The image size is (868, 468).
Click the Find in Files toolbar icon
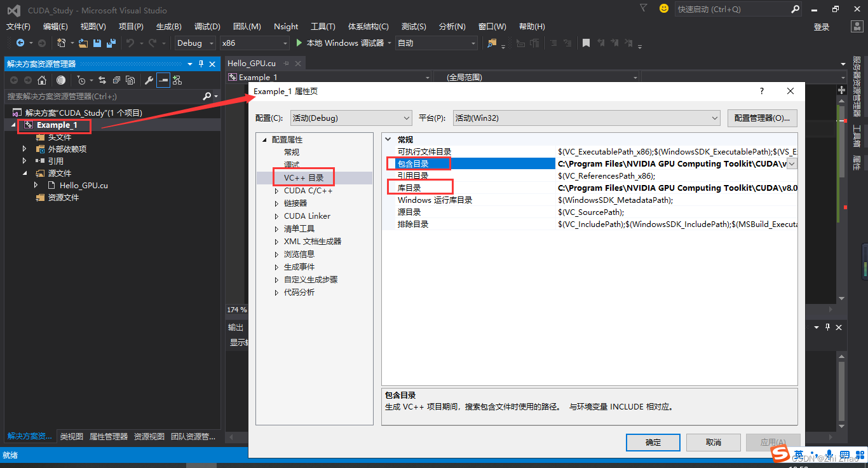[x=492, y=43]
